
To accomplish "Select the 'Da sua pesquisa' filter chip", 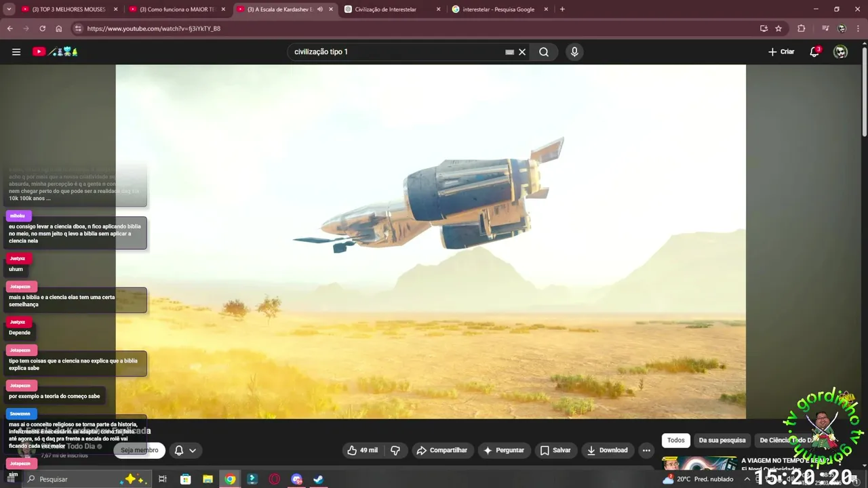I will [722, 440].
